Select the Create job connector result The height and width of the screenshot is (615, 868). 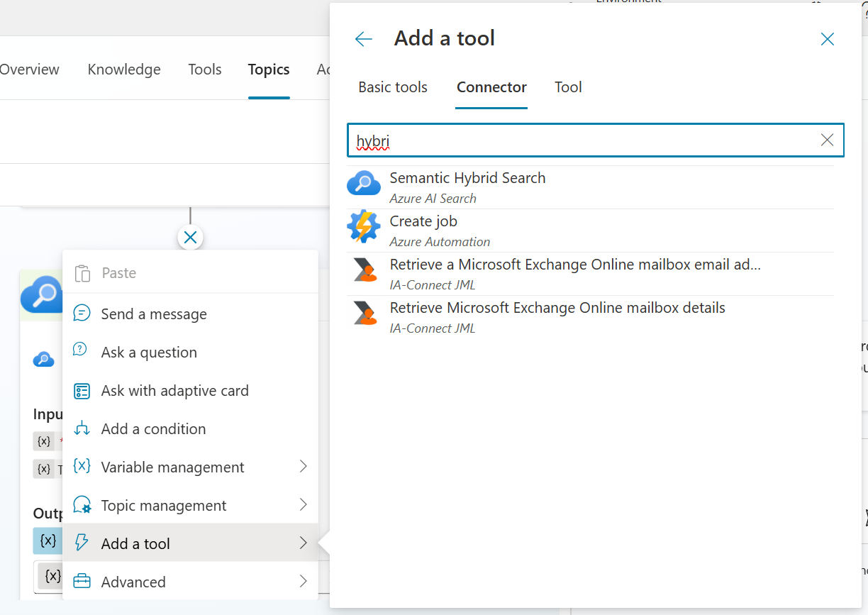pyautogui.click(x=590, y=231)
